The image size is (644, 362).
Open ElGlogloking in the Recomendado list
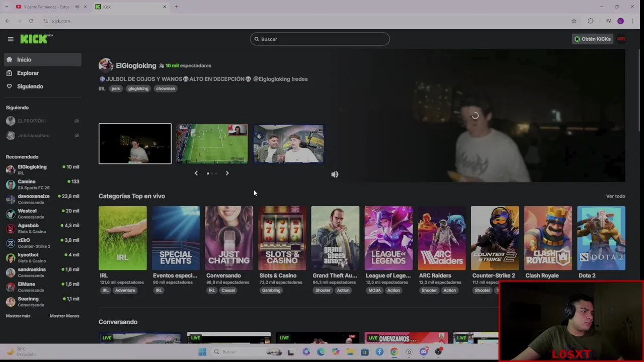(43, 169)
